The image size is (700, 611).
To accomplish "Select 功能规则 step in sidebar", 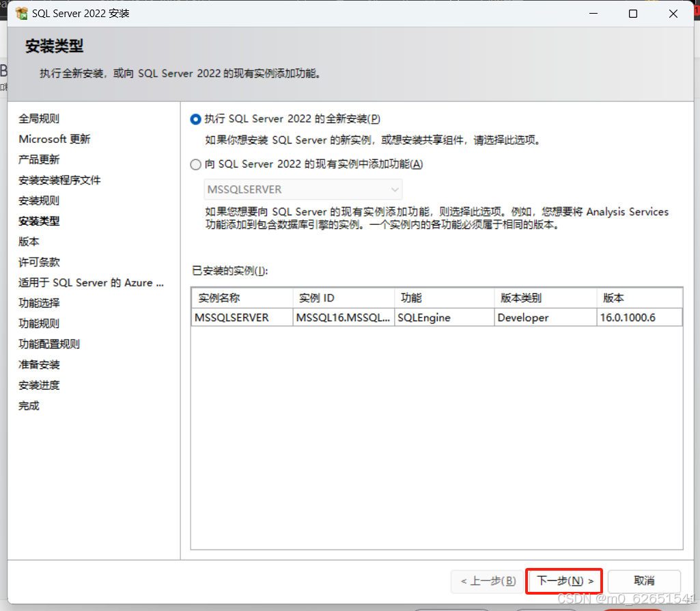I will point(39,324).
